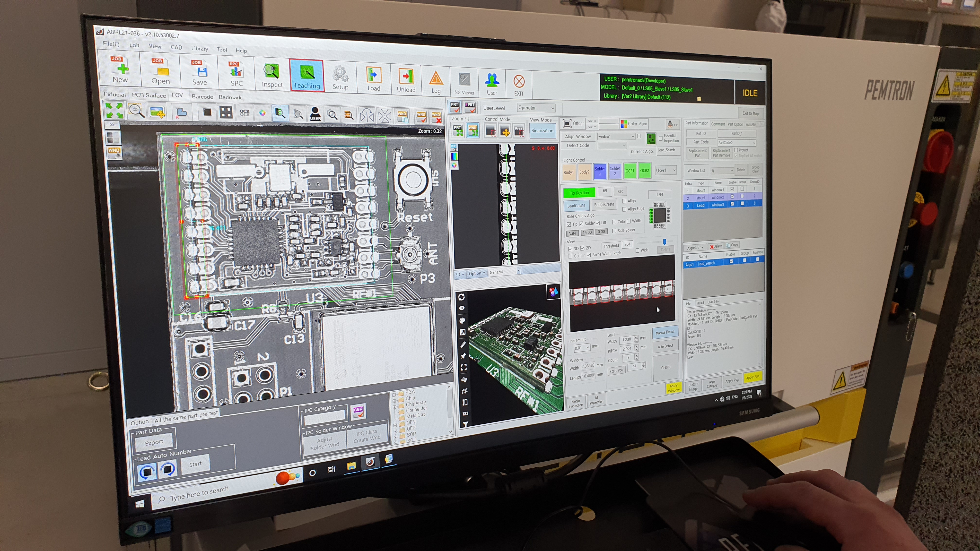
Task: Switch to the PCB Surface tab
Action: click(x=149, y=95)
